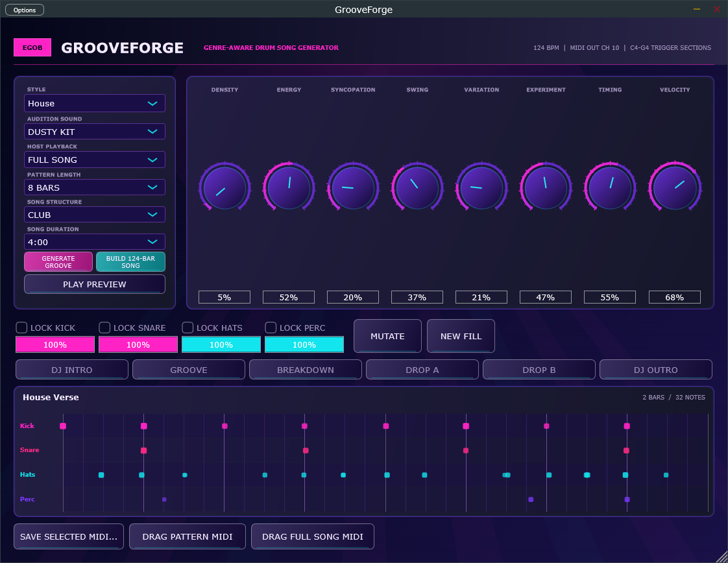
Task: Click the Snare lane label
Action: pyautogui.click(x=29, y=449)
